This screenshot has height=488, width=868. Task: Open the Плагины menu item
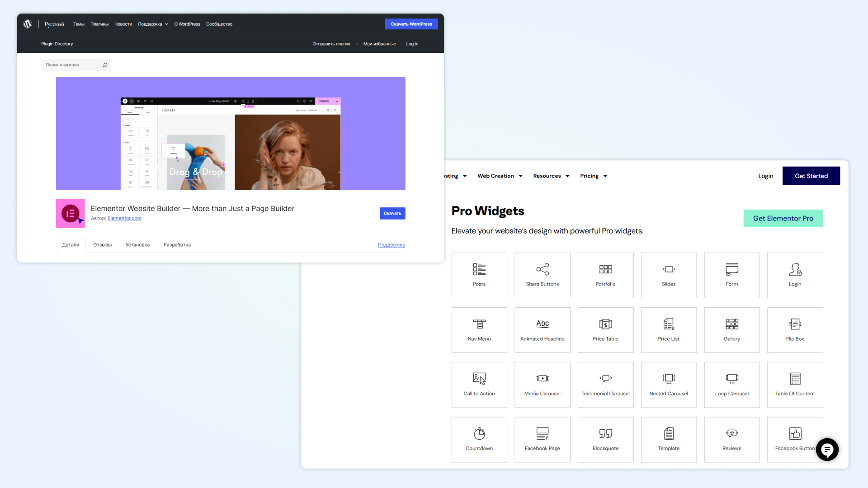(99, 24)
